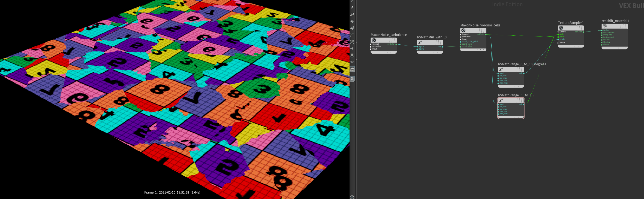
Task: Expand General section on MaxonNoise_voronoi_cells node
Action: tap(461, 34)
